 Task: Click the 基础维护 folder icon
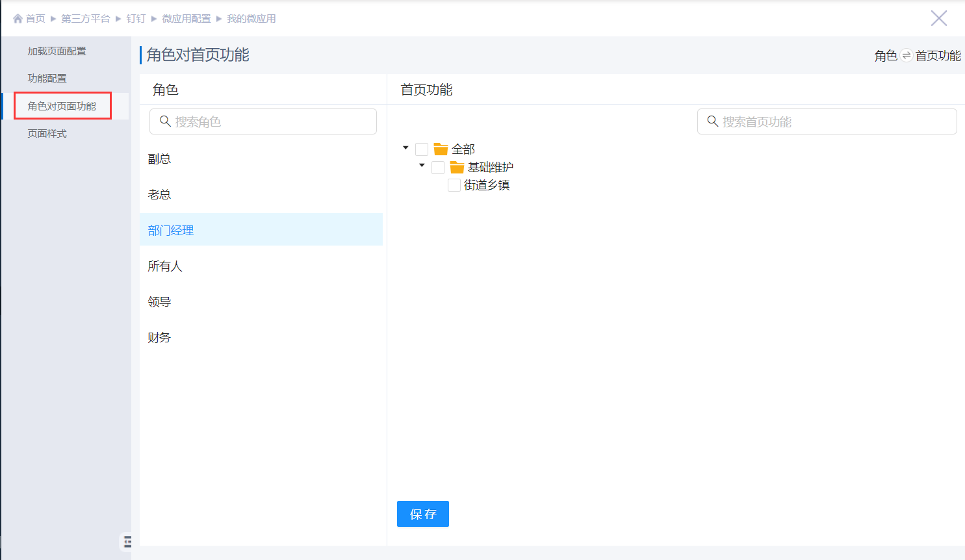[457, 168]
